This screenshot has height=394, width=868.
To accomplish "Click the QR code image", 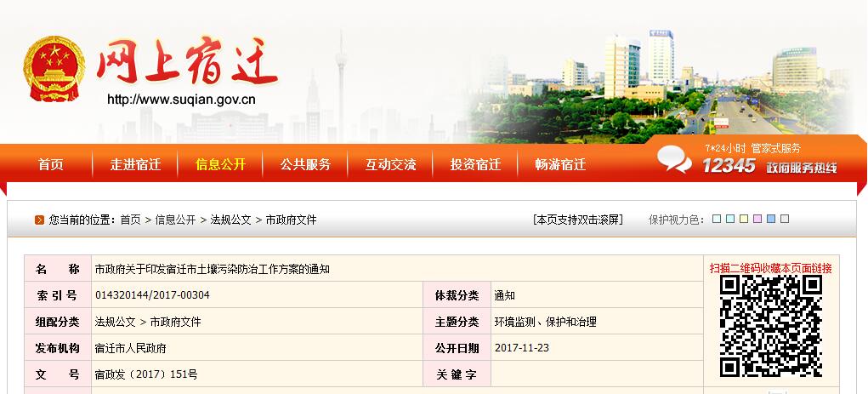I will 770,326.
